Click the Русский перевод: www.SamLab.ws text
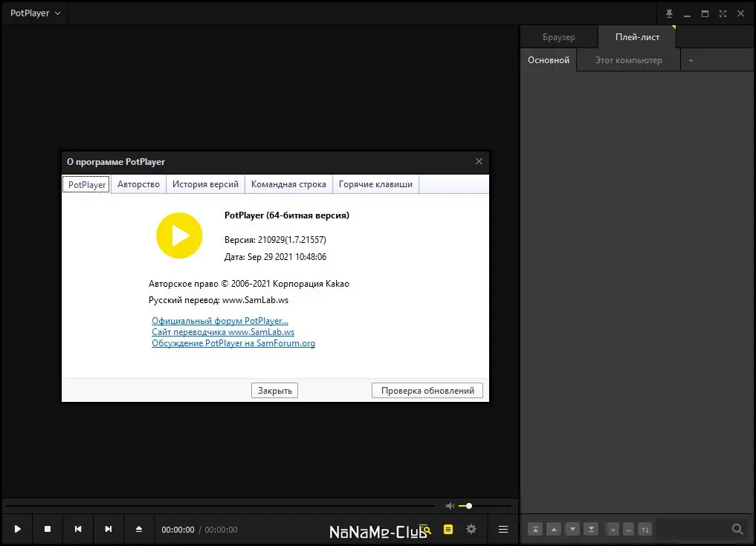The image size is (756, 546). (219, 300)
